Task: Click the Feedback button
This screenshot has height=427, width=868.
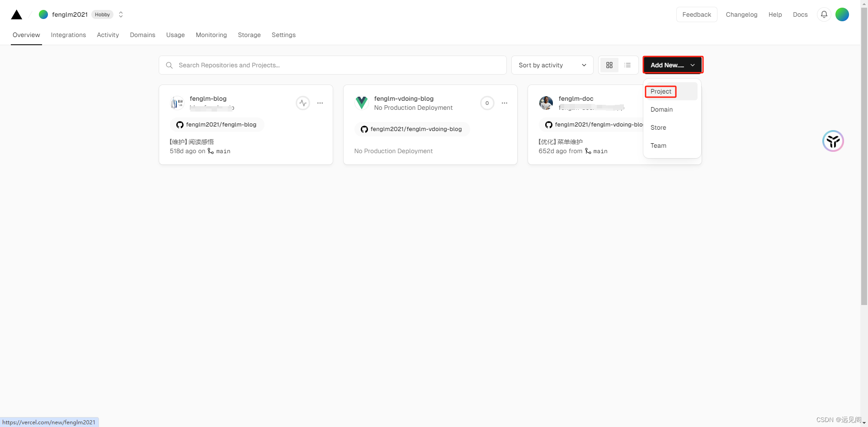Action: click(697, 14)
